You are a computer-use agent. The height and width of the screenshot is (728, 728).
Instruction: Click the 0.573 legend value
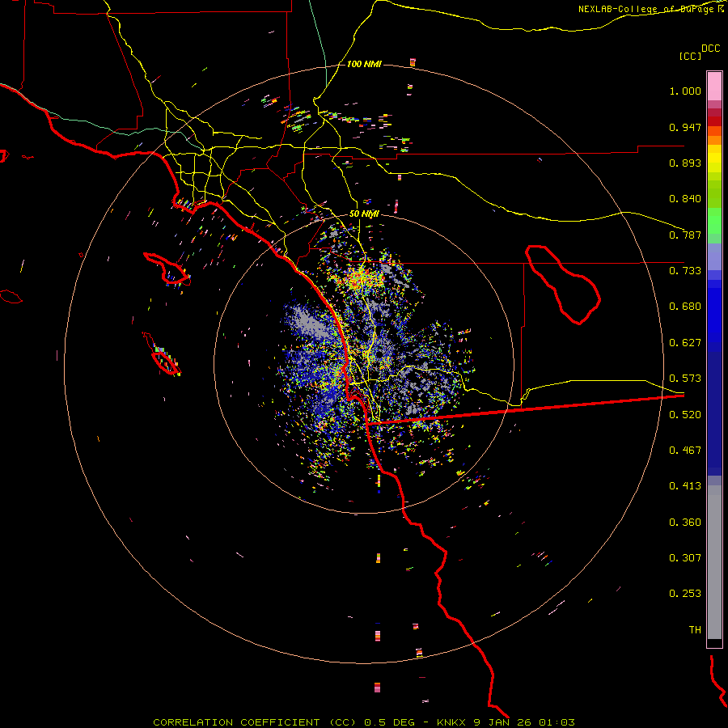685,379
